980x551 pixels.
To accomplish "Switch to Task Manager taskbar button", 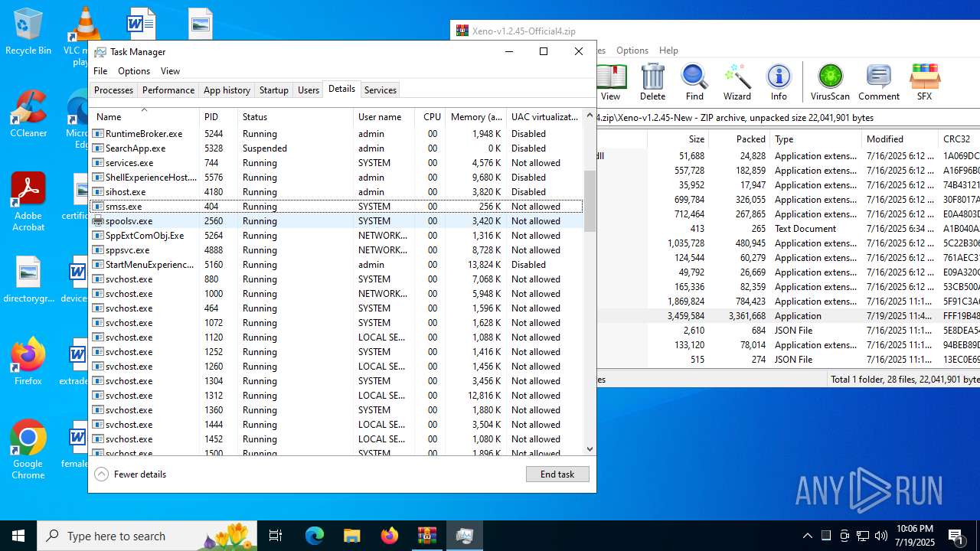I will coord(464,536).
